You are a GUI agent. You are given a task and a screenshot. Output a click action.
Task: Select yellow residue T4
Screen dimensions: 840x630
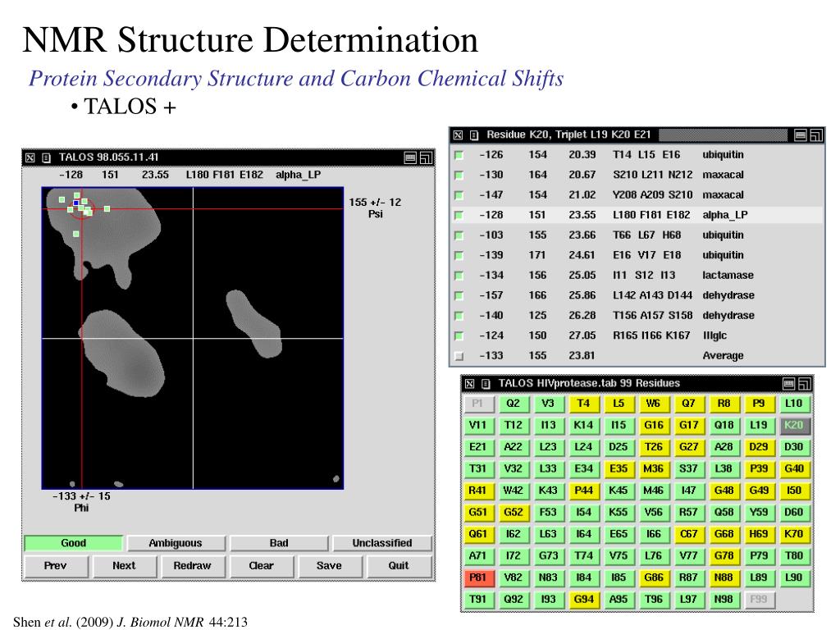(x=583, y=404)
